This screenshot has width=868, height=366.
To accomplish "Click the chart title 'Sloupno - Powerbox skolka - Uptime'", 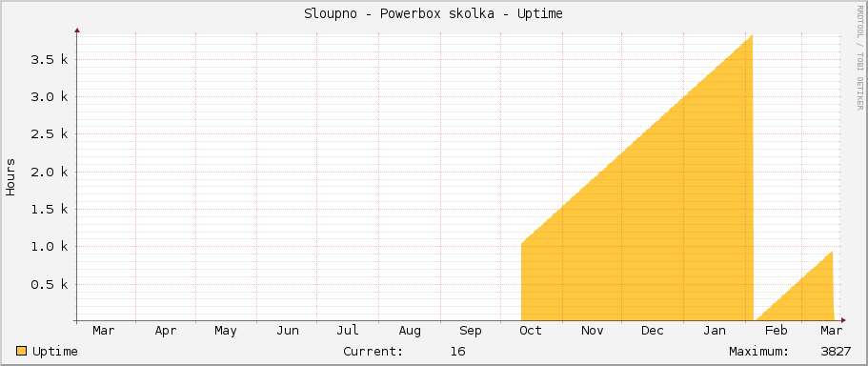I will pyautogui.click(x=433, y=14).
